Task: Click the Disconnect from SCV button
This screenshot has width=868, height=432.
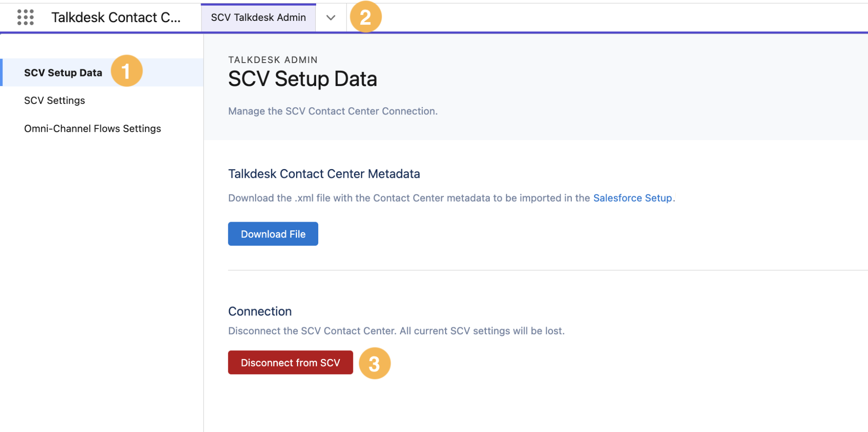Action: (290, 362)
